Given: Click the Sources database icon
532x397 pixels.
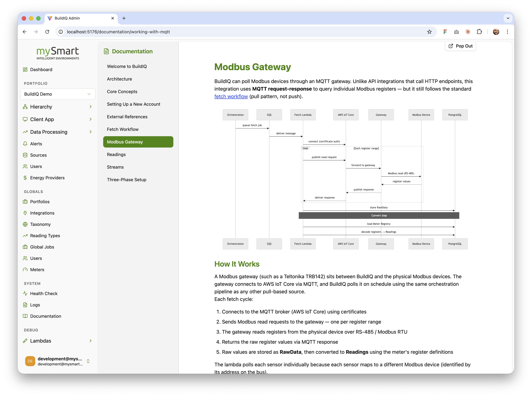Looking at the screenshot, I should (25, 155).
